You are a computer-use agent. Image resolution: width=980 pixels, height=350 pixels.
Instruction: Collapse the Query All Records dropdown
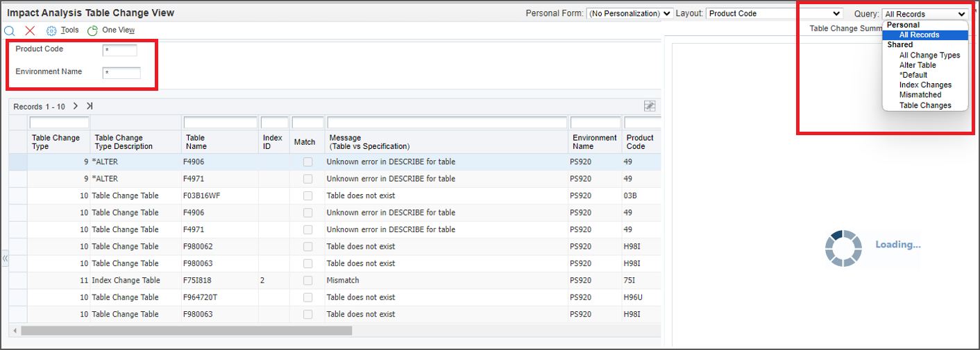click(x=925, y=14)
